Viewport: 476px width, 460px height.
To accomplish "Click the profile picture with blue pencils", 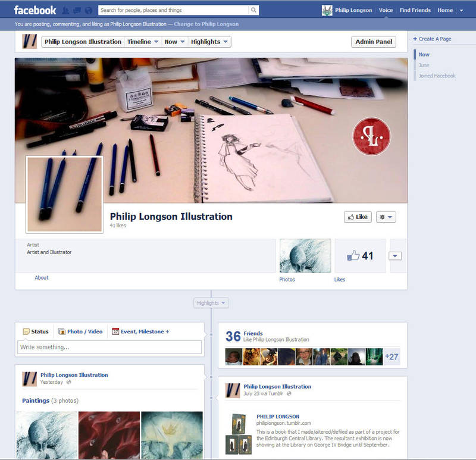I will tap(65, 195).
